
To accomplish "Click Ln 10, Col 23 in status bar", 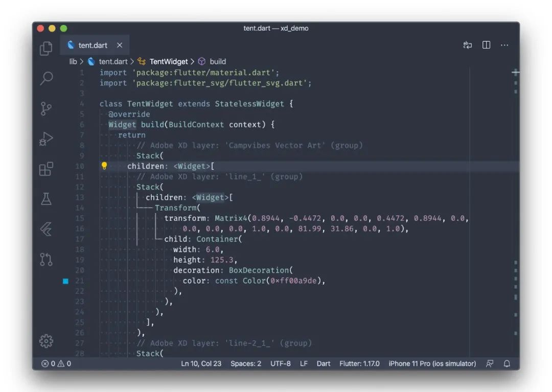I will pyautogui.click(x=201, y=363).
